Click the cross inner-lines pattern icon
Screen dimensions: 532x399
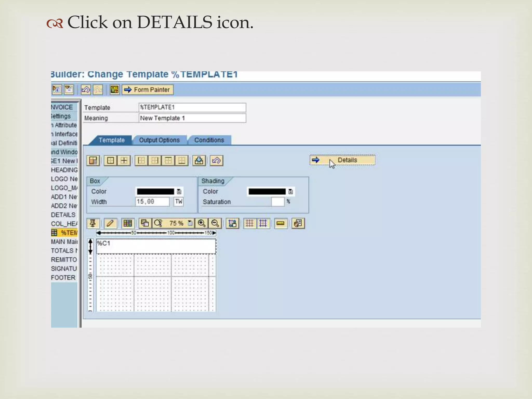click(124, 161)
